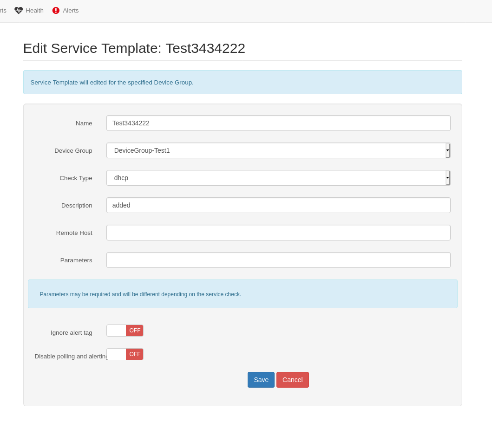Click the 'Parameters may be required' hint text
The width and height of the screenshot is (492, 448).
[x=140, y=294]
